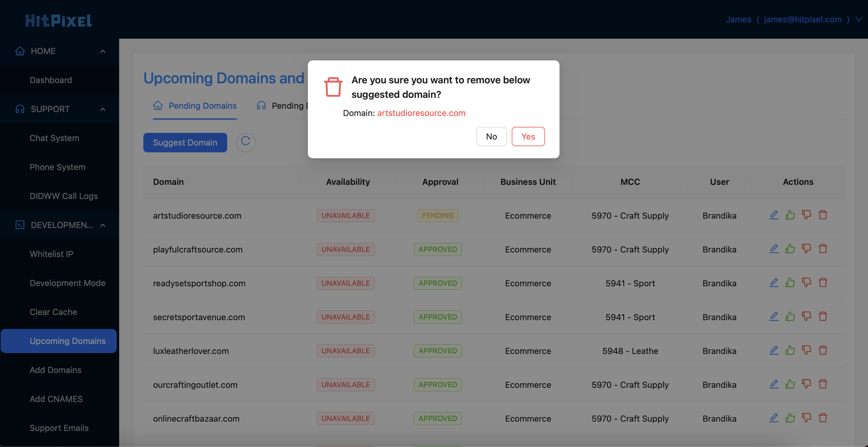Click the approve (thumbs up) icon for playfulcraftsource.com
The image size is (868, 447).
coord(790,249)
